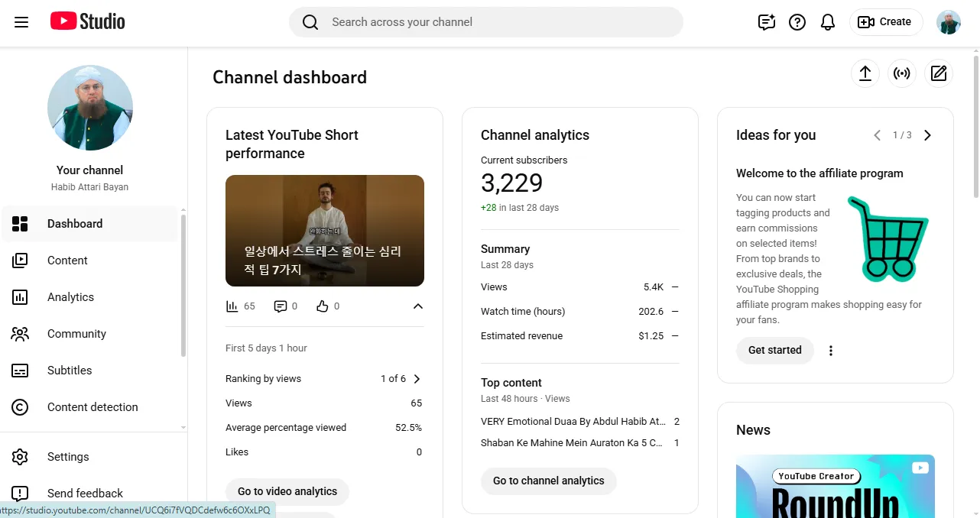Click the Habib Attari Bayan channel name
980x518 pixels.
[x=90, y=187]
